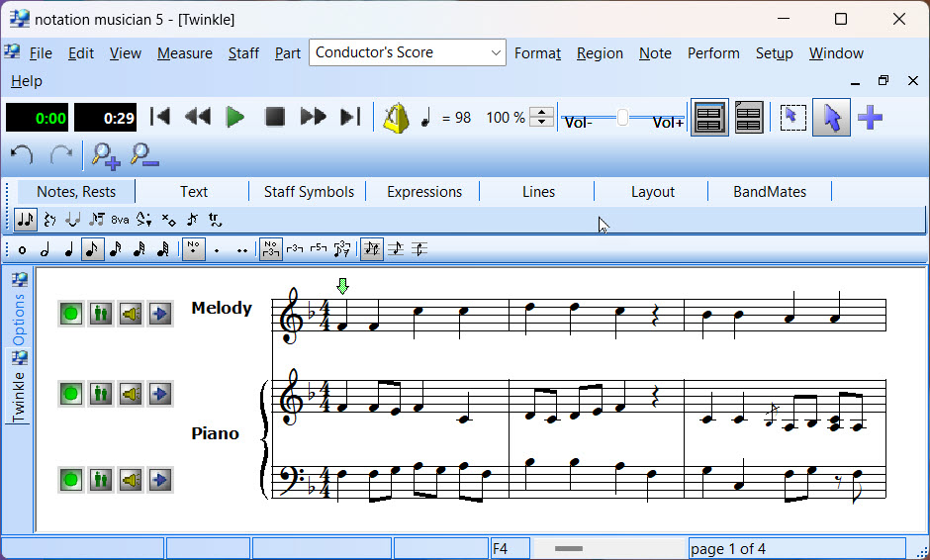The width and height of the screenshot is (930, 560).
Task: Open the beams palette icon
Action: pyautogui.click(x=97, y=220)
